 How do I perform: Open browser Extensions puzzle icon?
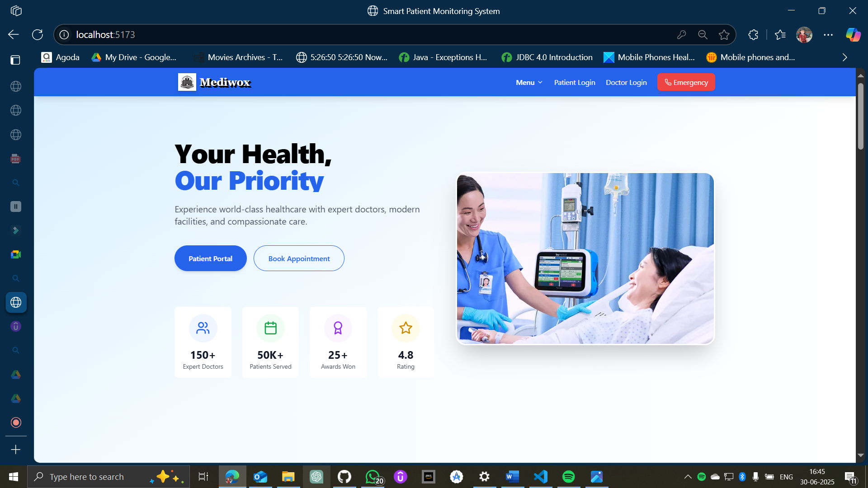[753, 35]
